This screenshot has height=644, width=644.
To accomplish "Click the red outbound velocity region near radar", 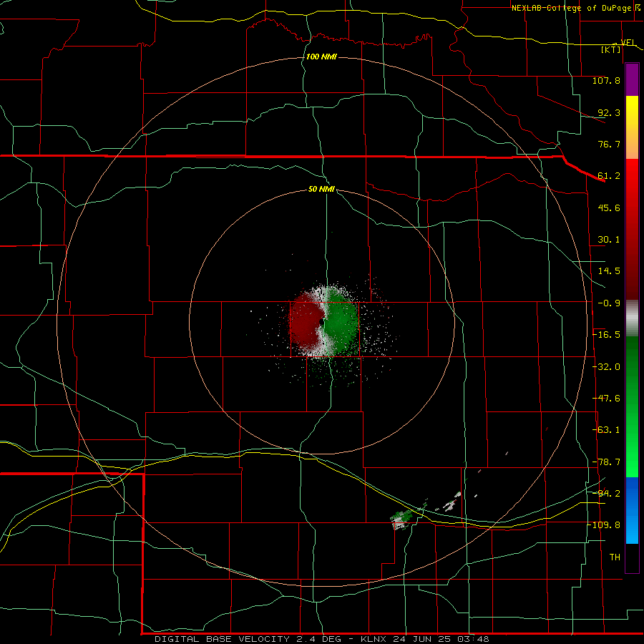I will [306, 323].
